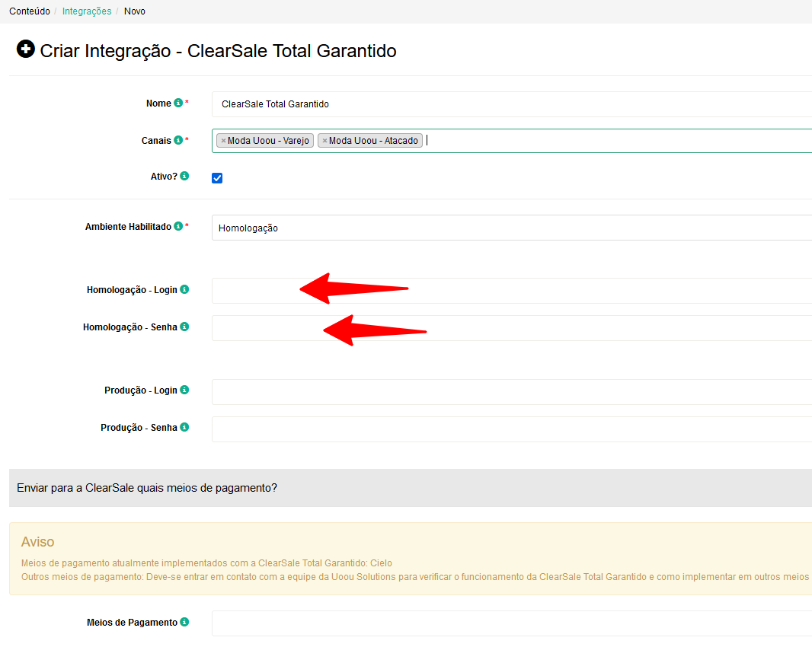
Task: Click the info icon next to Canais
Action: pyautogui.click(x=178, y=140)
